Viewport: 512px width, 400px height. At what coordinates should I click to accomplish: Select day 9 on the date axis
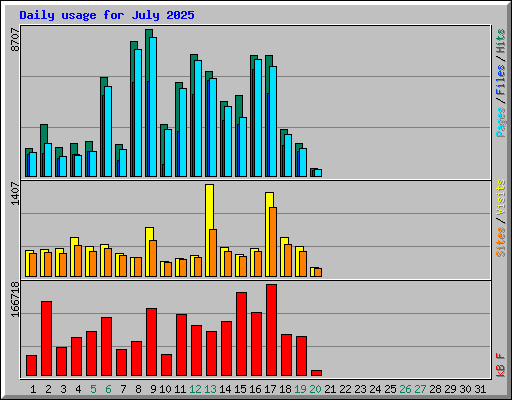tap(153, 389)
